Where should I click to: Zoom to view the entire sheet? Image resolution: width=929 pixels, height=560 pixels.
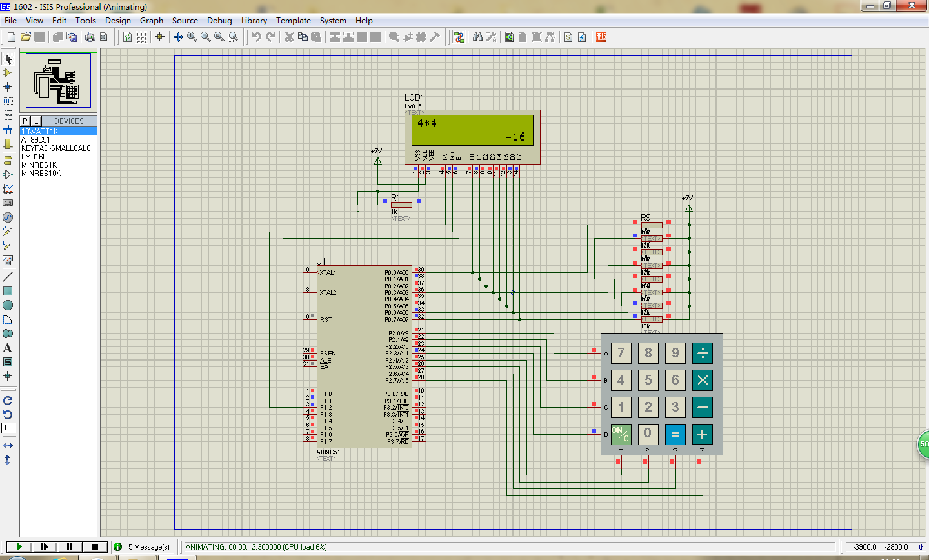tap(219, 37)
